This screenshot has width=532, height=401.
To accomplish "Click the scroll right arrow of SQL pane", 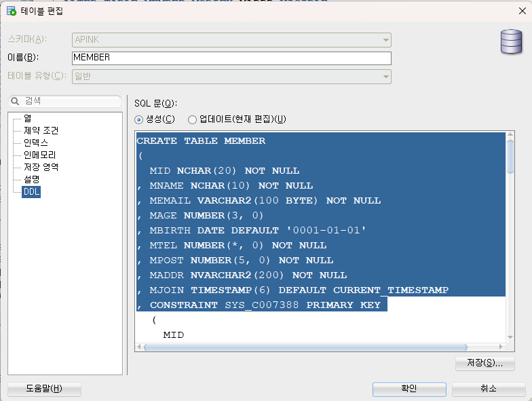I will (x=501, y=347).
